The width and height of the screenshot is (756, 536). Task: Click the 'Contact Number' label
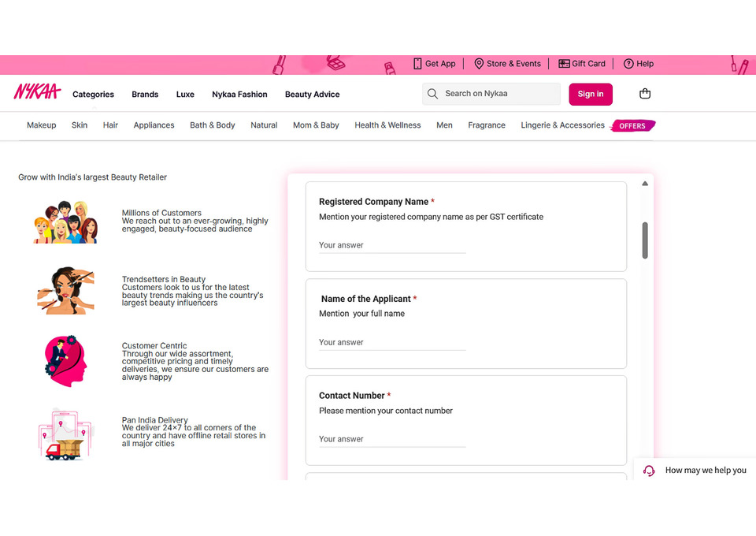351,396
